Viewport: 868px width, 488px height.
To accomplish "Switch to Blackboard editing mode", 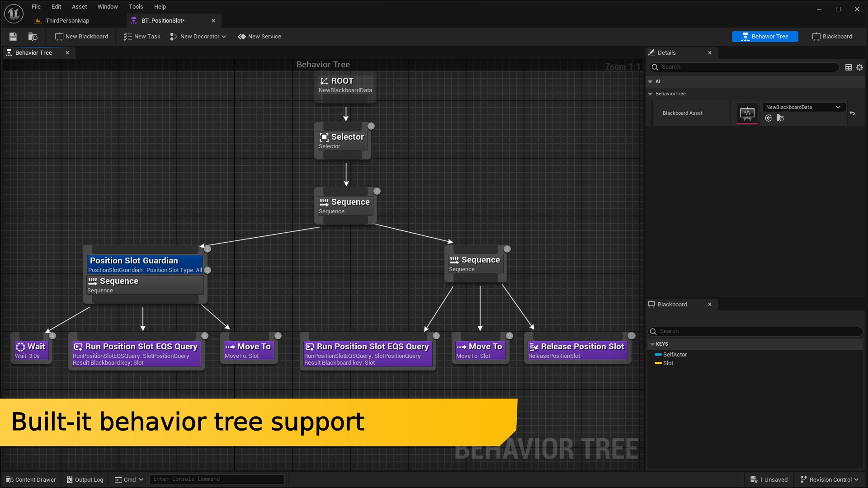I will [x=832, y=37].
